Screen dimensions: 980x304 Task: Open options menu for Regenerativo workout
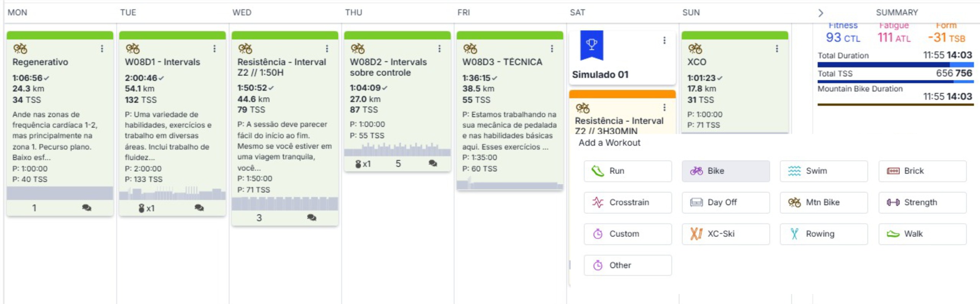(102, 49)
